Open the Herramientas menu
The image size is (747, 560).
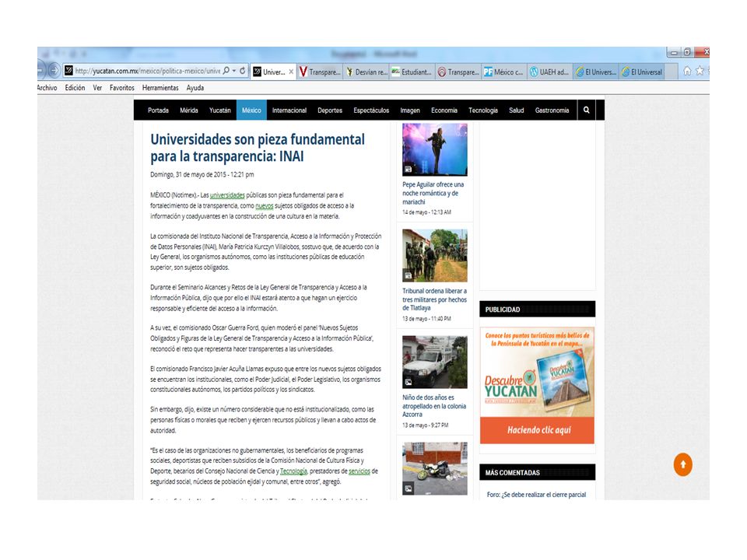click(x=160, y=88)
